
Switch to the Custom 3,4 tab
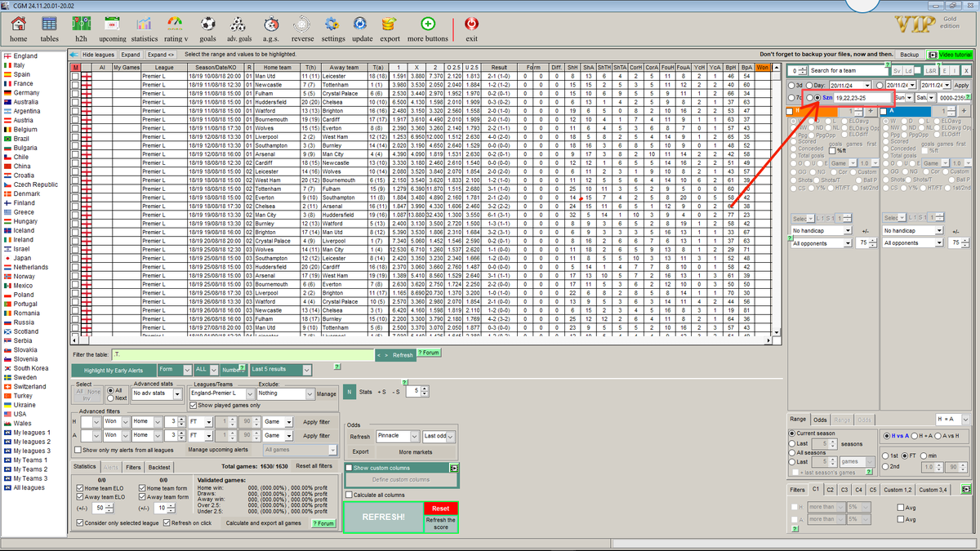coord(934,490)
